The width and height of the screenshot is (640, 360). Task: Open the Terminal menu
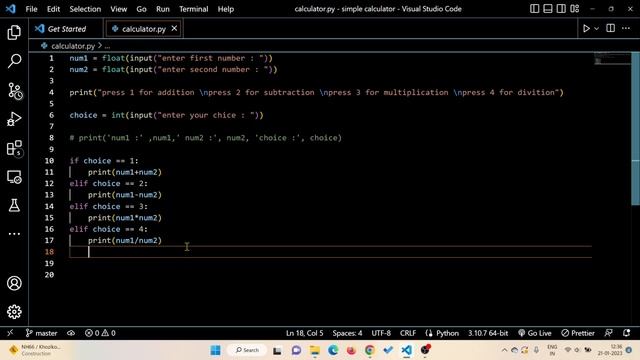(193, 9)
